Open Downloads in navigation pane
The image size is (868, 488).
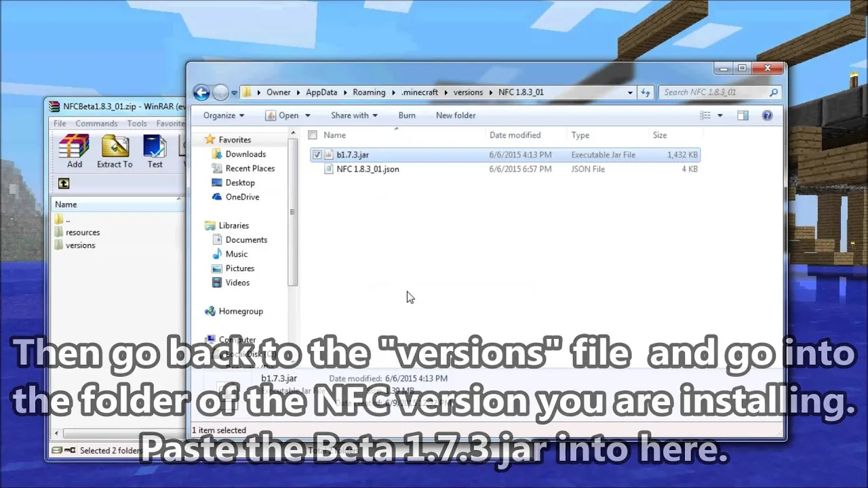[245, 154]
